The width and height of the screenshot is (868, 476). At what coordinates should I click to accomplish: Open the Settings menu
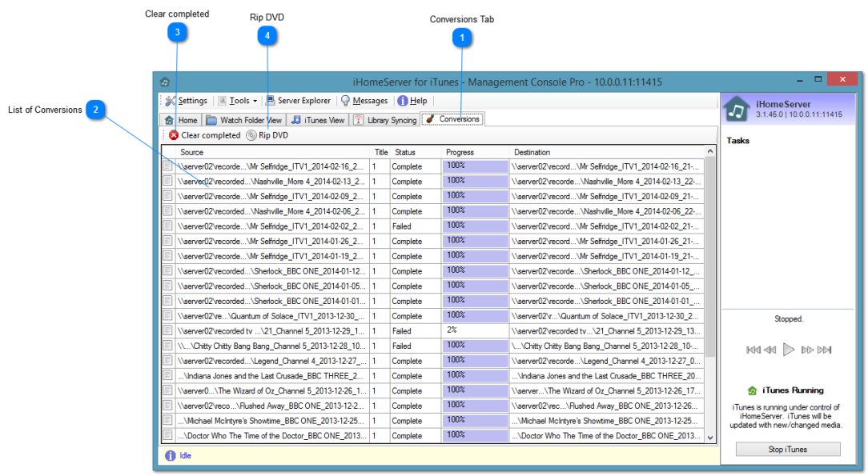[x=186, y=101]
